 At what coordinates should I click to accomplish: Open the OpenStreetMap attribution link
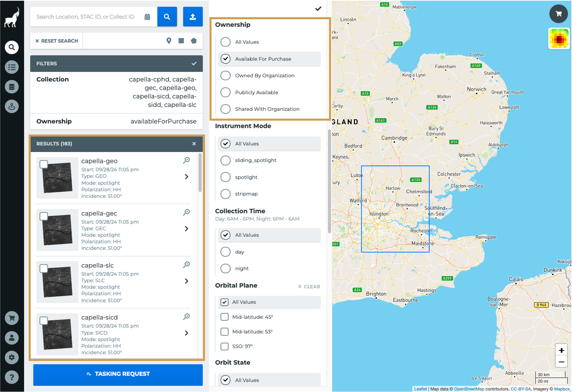click(469, 389)
